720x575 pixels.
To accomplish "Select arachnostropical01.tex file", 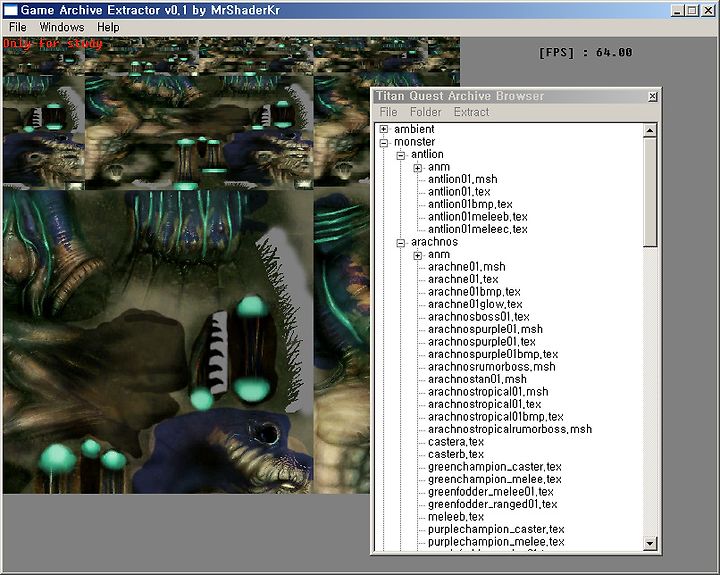I will click(484, 404).
